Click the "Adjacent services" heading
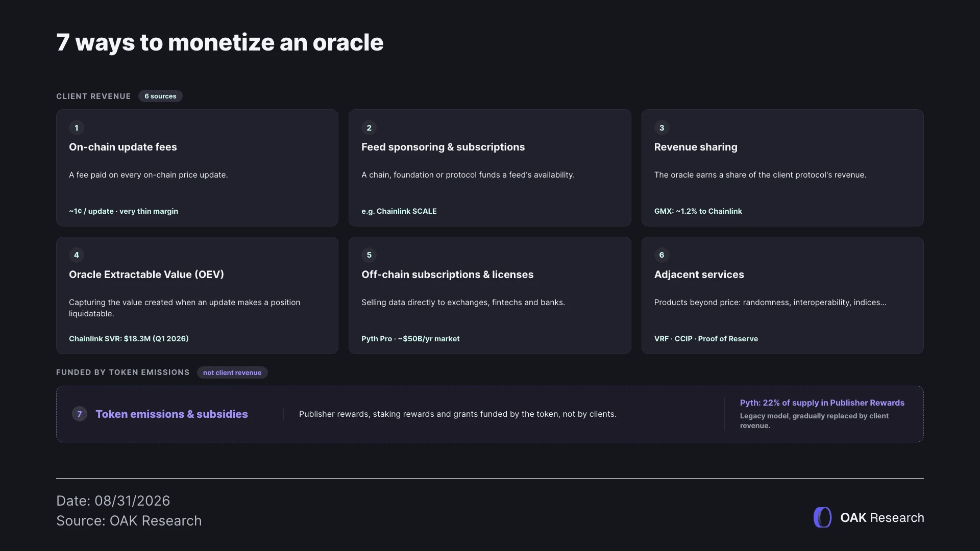 click(699, 274)
